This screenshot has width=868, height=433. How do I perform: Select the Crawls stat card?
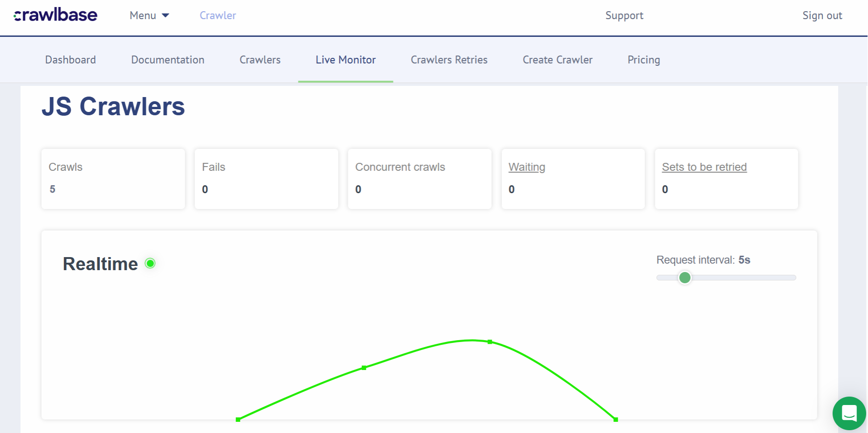pyautogui.click(x=113, y=179)
